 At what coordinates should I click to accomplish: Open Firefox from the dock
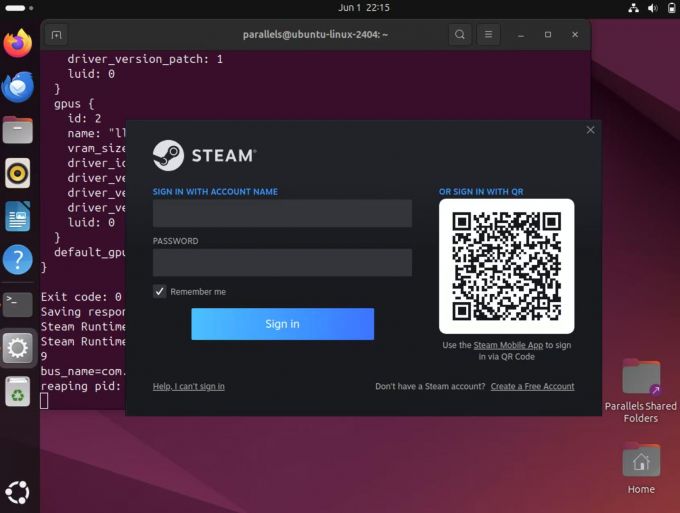18,43
